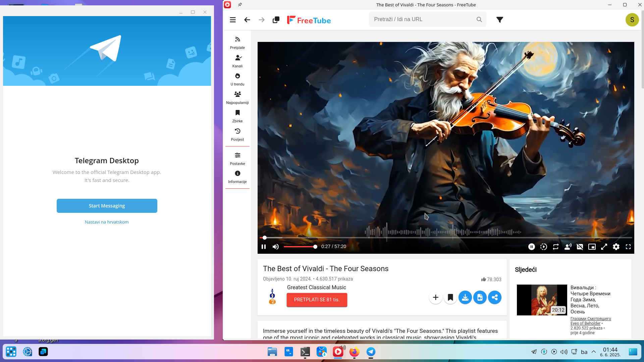
Task: Pause the video playback
Action: pyautogui.click(x=264, y=247)
